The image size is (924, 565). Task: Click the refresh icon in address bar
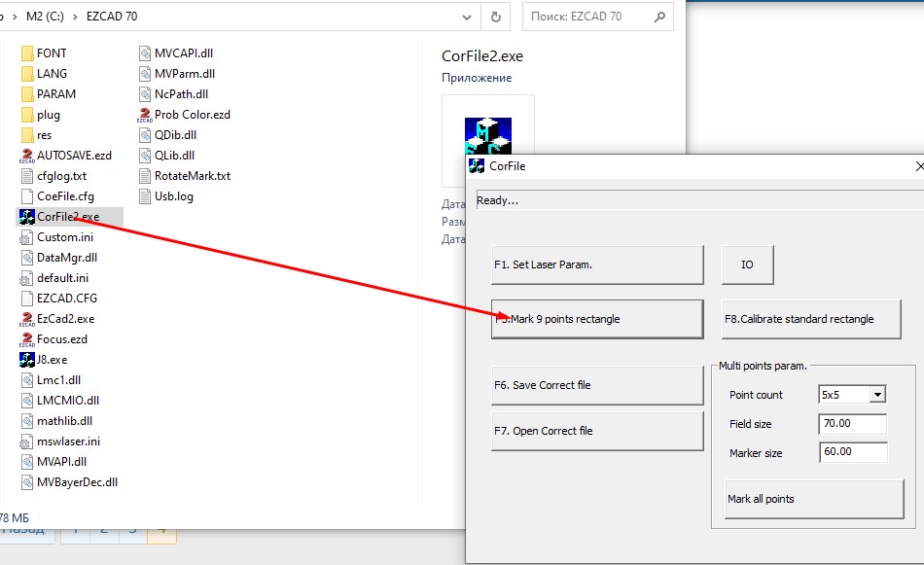pos(496,17)
